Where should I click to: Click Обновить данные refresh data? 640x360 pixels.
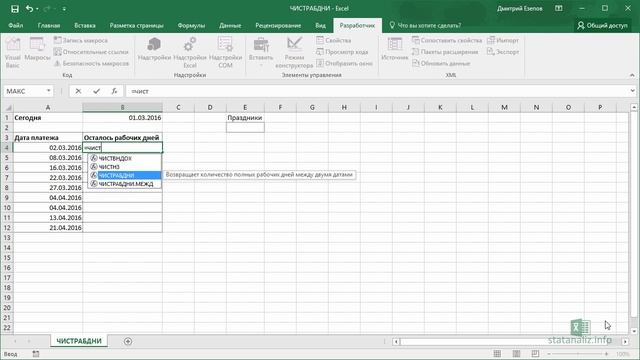(441, 63)
